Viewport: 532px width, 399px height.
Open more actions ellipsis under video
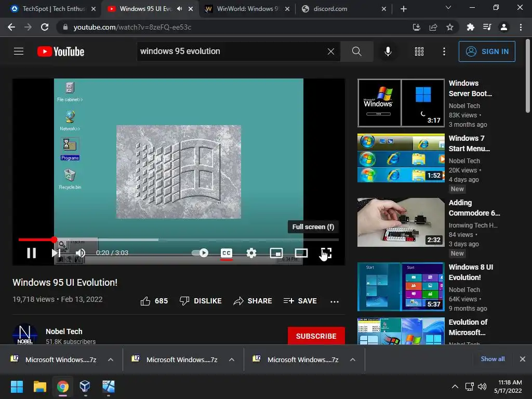(335, 301)
